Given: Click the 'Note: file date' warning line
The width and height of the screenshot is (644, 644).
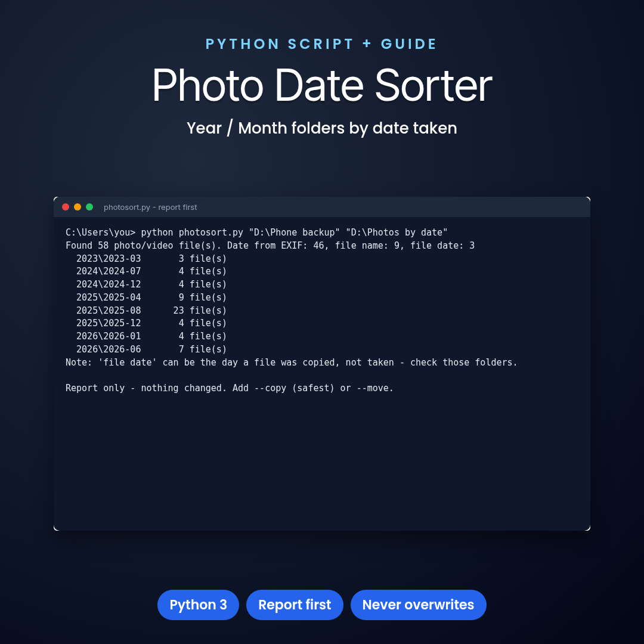Looking at the screenshot, I should click(291, 363).
